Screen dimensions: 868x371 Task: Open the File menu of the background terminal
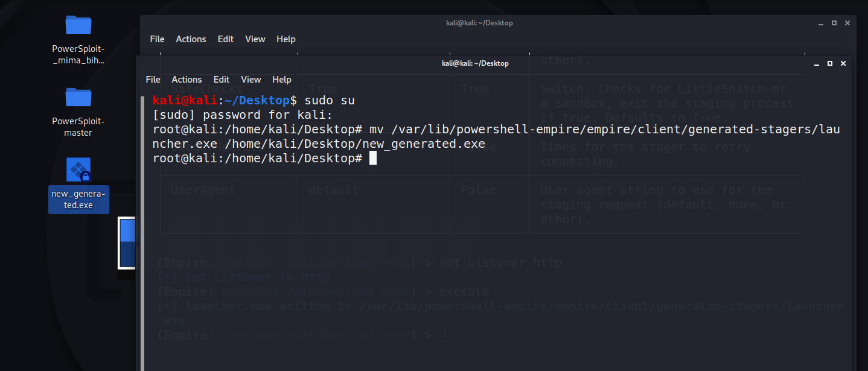157,39
